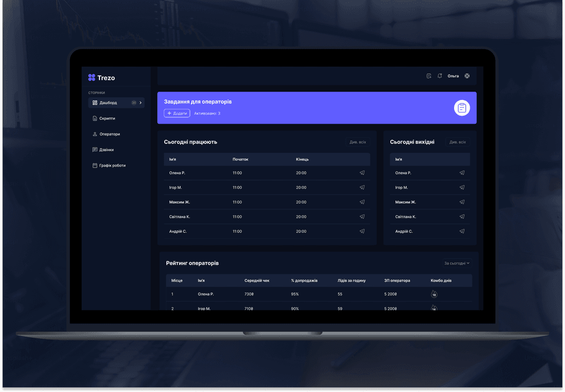Expand the Дашборд chevron arrow
Screen dimensions: 565x392
[x=141, y=103]
